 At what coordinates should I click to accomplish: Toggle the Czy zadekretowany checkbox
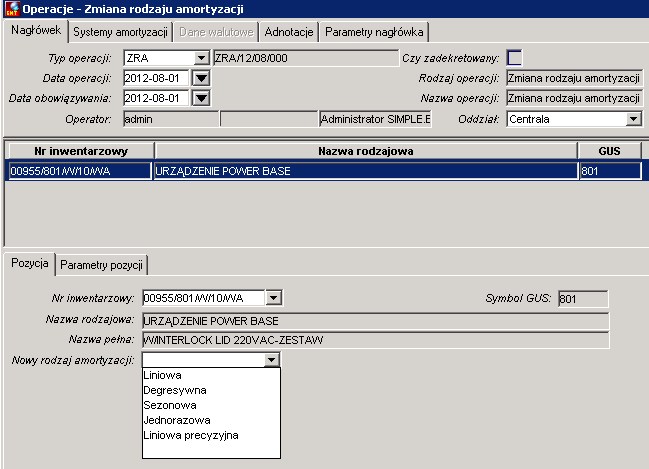(x=514, y=58)
